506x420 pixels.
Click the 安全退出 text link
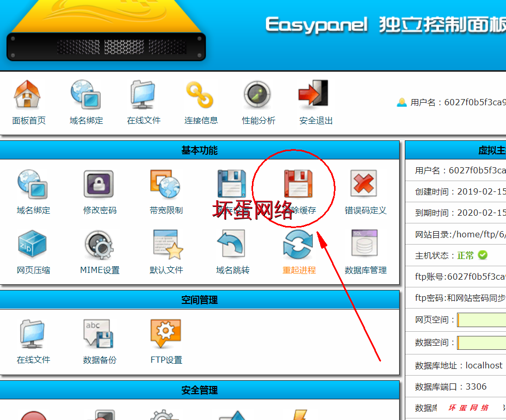(316, 121)
